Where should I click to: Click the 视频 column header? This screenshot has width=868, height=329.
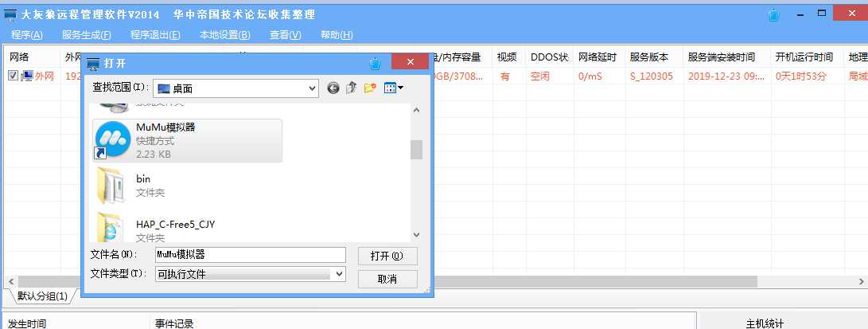507,57
